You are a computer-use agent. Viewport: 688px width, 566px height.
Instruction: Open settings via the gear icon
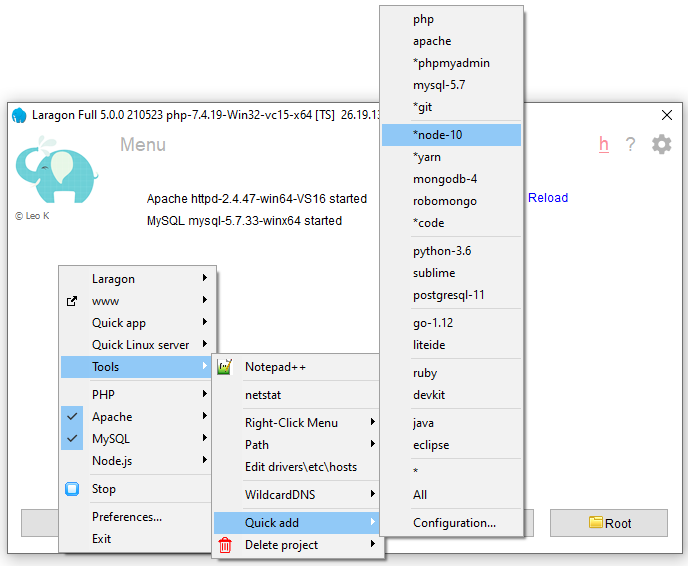click(661, 144)
